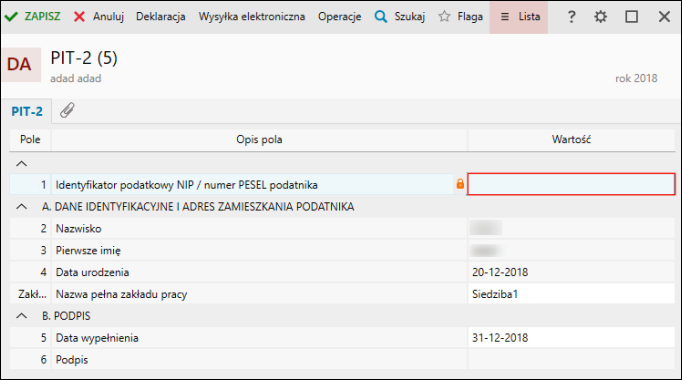Open help via question mark icon
The image size is (682, 380).
click(x=572, y=17)
